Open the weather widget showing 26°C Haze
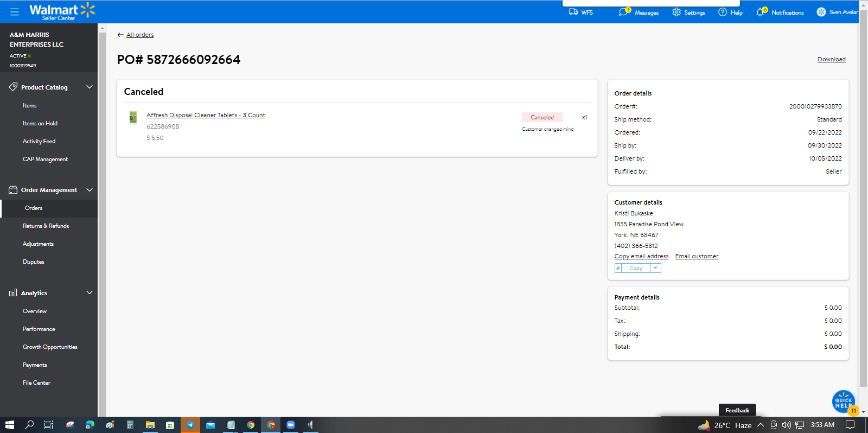This screenshot has width=868, height=433. 725,425
